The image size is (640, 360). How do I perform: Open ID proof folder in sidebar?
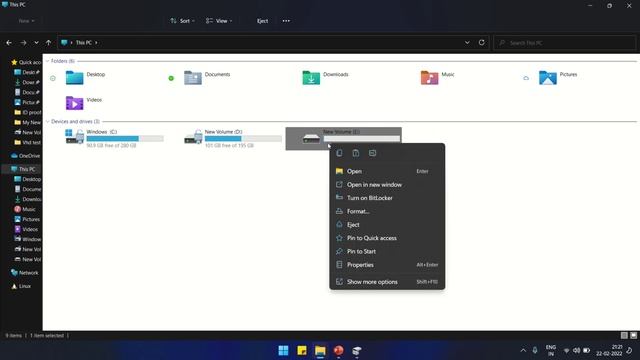[28, 112]
